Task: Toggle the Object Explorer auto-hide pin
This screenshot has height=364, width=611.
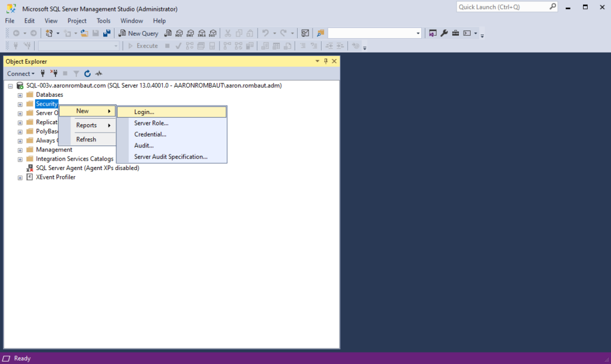Action: click(x=326, y=61)
